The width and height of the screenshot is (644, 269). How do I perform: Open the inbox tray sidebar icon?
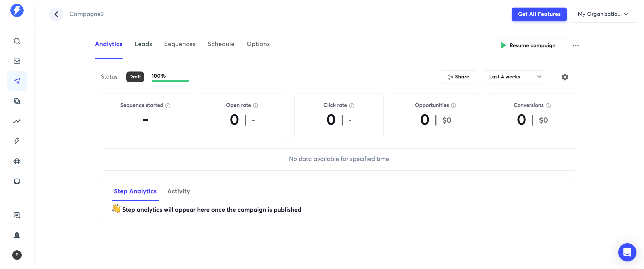(17, 181)
